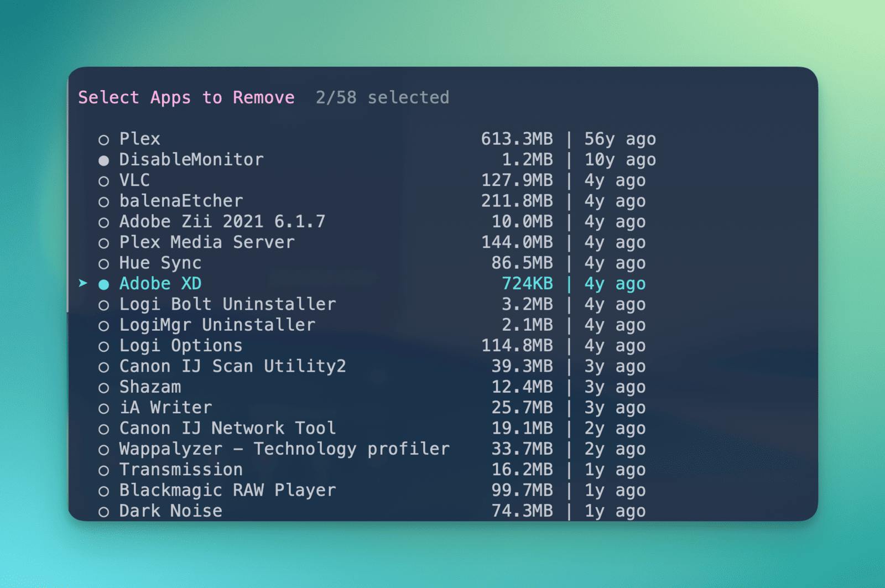885x588 pixels.
Task: Select the circle beside Logi Options
Action: [103, 346]
